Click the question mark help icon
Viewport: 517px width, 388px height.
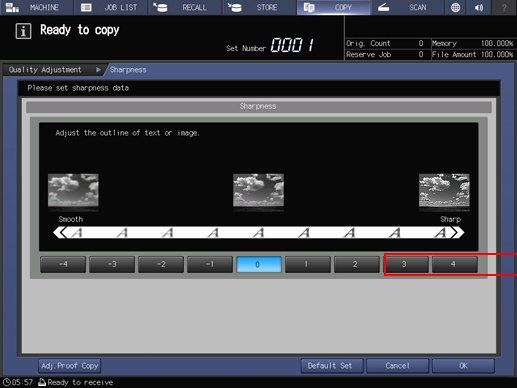click(x=504, y=7)
